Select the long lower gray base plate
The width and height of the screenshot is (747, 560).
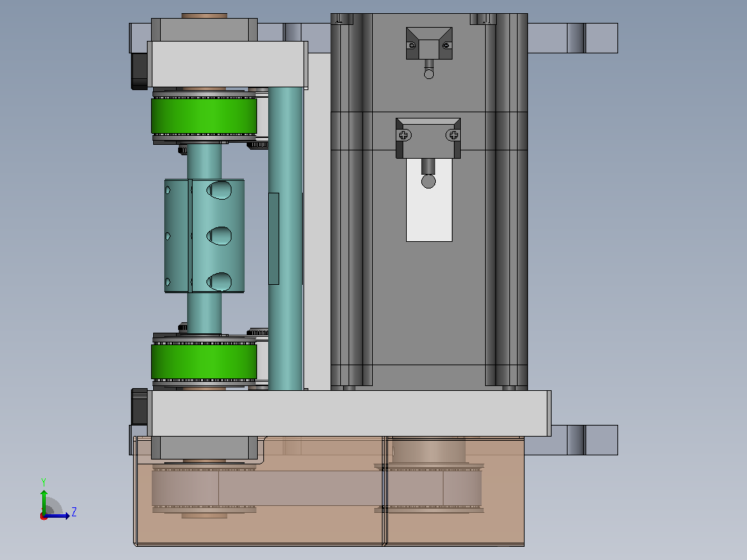click(x=349, y=413)
